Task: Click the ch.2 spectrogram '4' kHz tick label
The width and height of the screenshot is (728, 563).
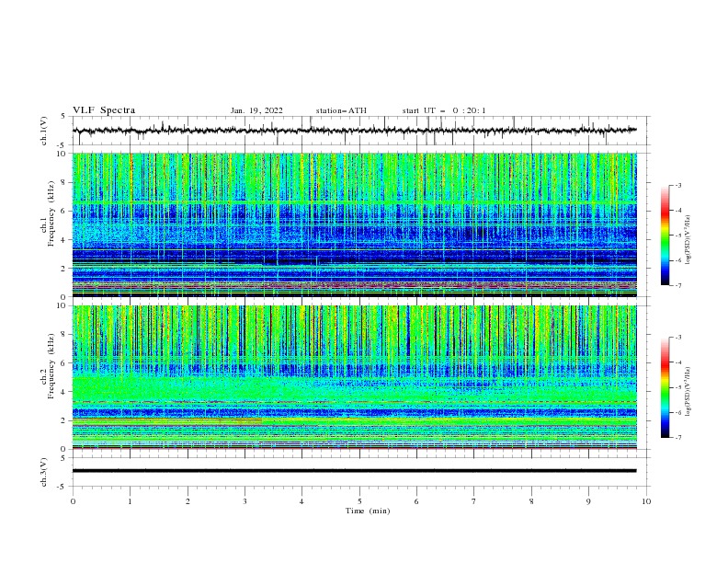Action: pyautogui.click(x=63, y=392)
